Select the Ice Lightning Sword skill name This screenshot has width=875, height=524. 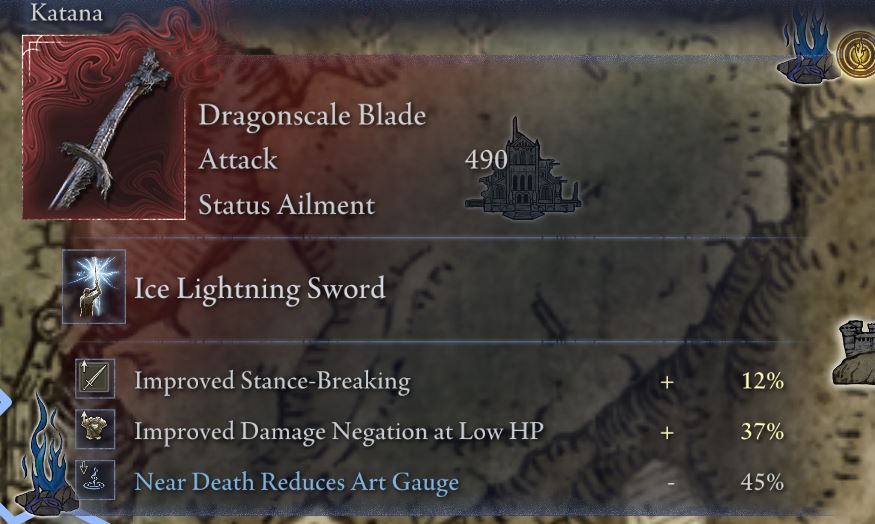(259, 289)
